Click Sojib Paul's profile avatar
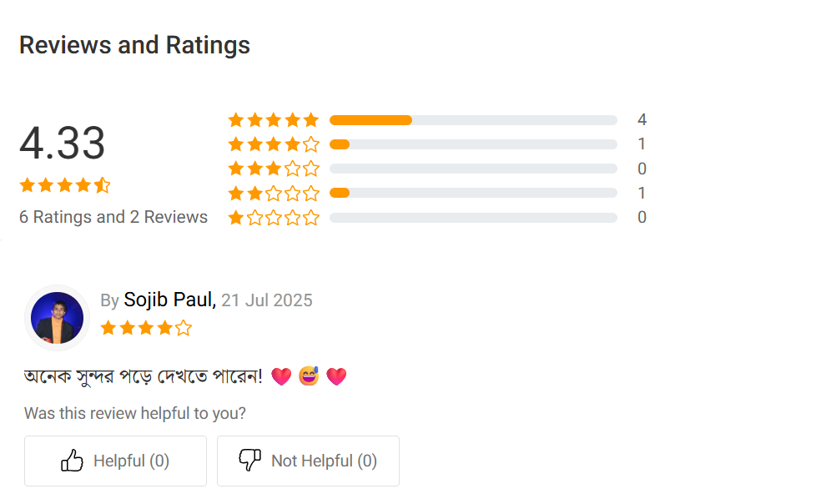This screenshot has height=504, width=816. point(57,318)
